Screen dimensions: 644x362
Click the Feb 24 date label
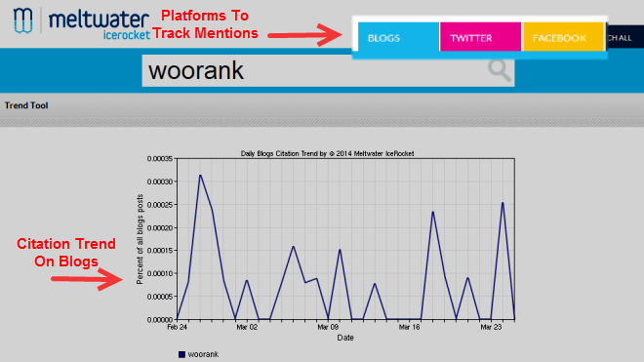click(177, 327)
